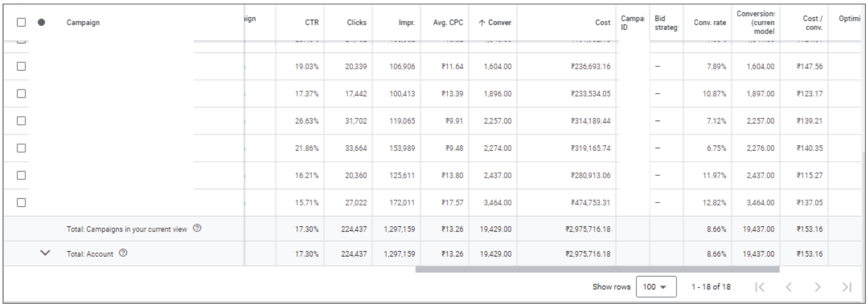Open the Show rows 100 dropdown

coord(656,287)
